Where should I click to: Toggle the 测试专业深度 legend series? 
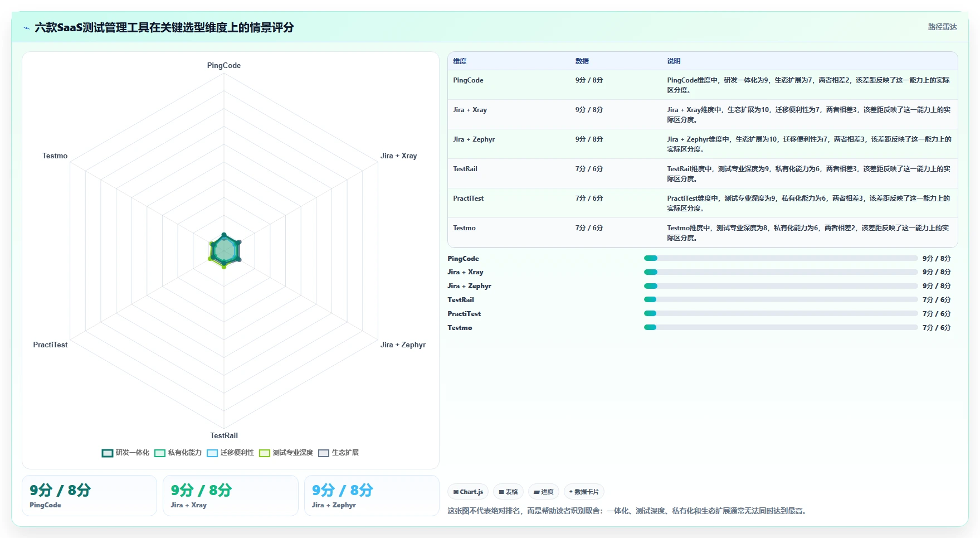tap(286, 453)
